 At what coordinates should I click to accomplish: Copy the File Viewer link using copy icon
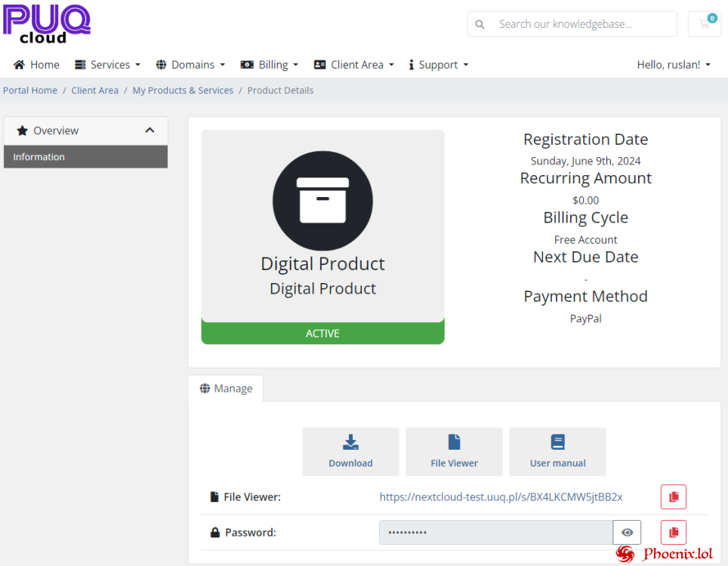click(673, 497)
